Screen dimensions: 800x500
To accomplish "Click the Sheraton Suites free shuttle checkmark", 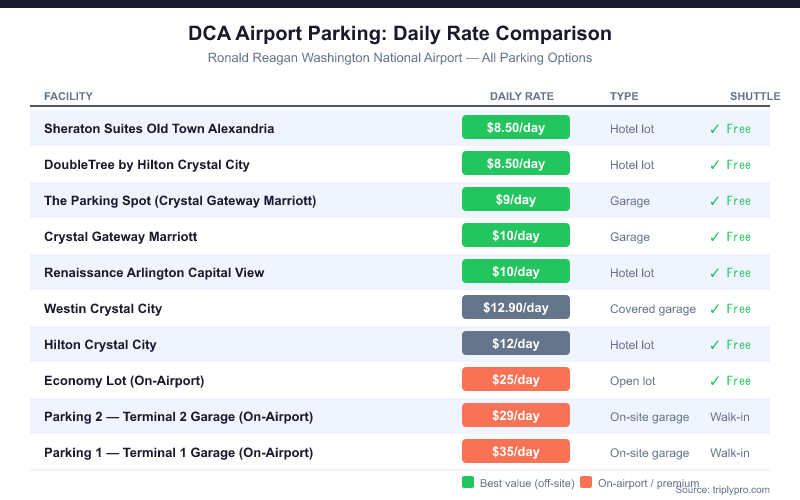I will point(714,129).
